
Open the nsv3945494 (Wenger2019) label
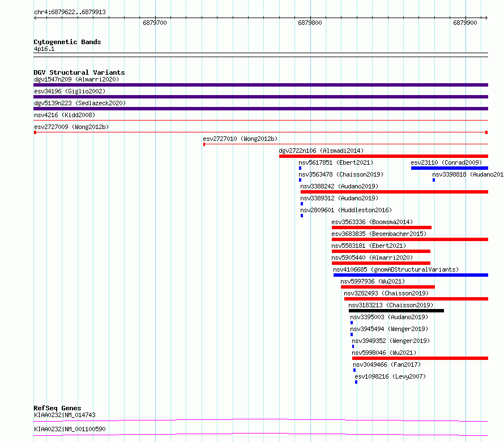click(x=389, y=329)
